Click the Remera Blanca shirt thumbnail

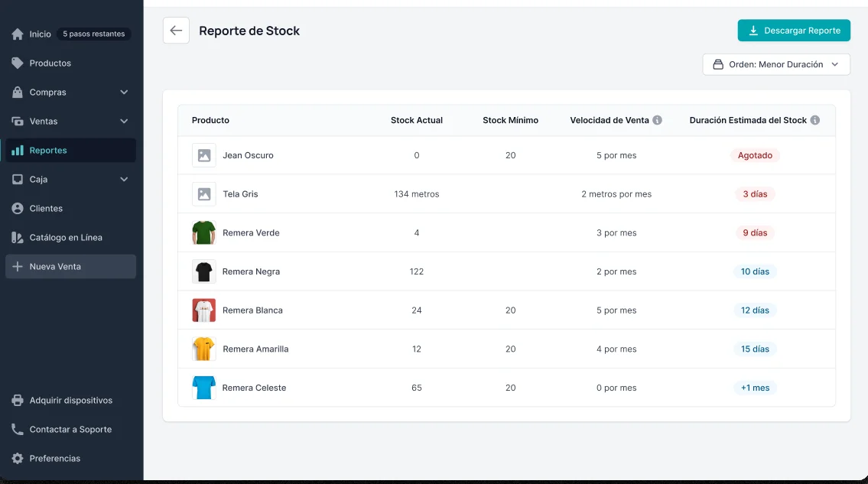pos(203,310)
